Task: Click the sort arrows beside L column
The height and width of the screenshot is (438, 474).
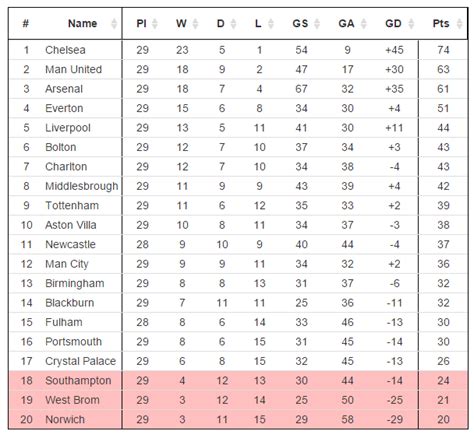Action: [x=271, y=24]
